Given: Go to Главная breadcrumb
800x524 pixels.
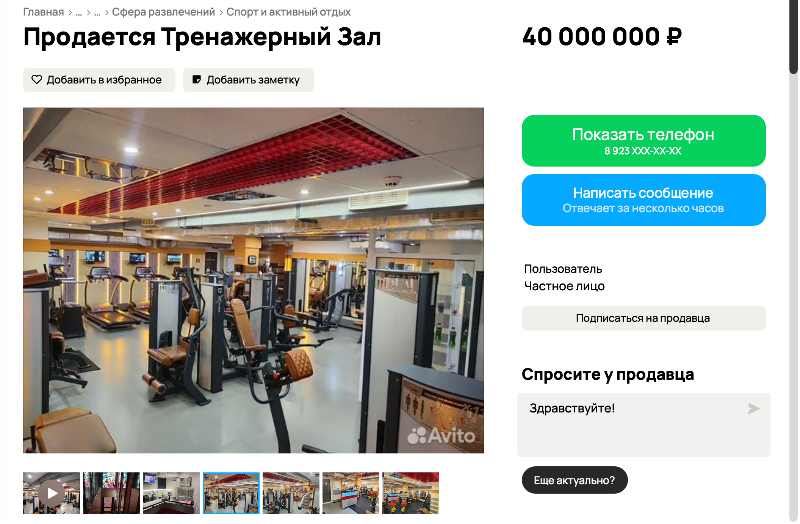Looking at the screenshot, I should (43, 12).
